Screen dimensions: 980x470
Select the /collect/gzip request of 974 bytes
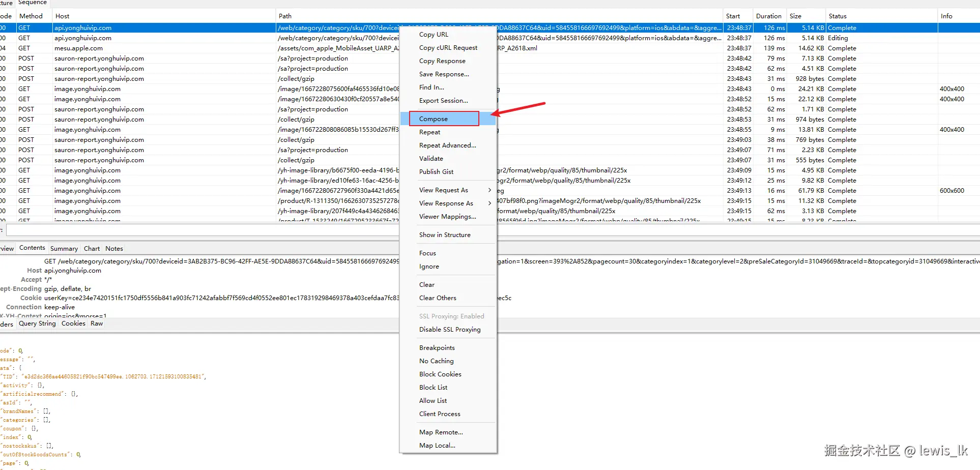(x=490, y=120)
